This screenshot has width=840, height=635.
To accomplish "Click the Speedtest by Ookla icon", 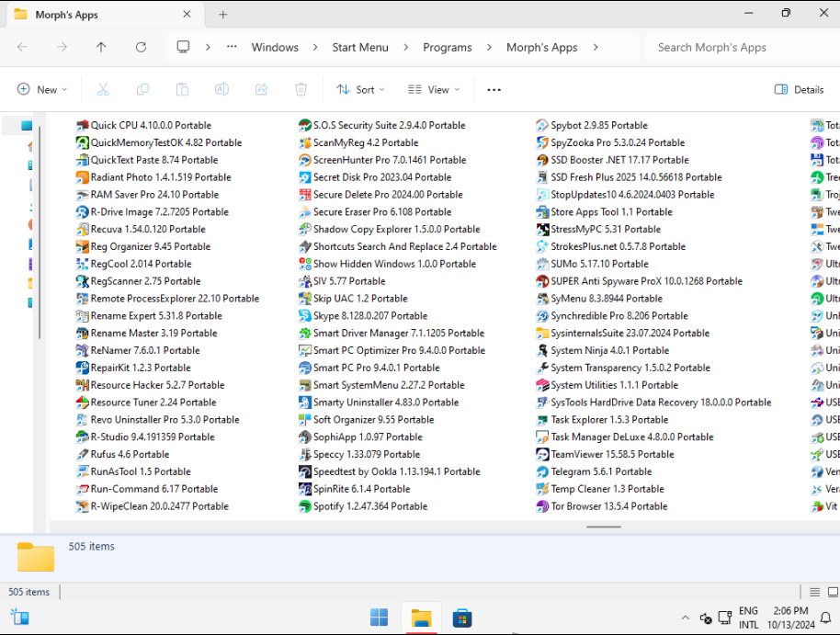I will click(305, 471).
